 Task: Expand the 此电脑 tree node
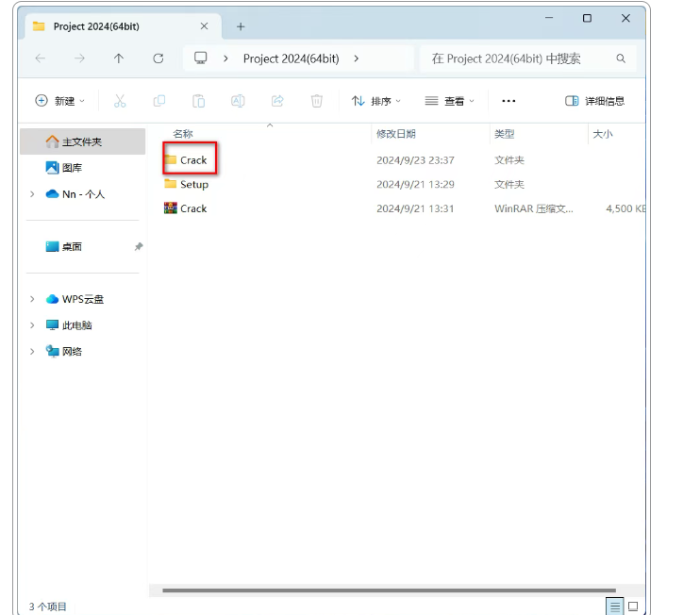click(x=32, y=325)
